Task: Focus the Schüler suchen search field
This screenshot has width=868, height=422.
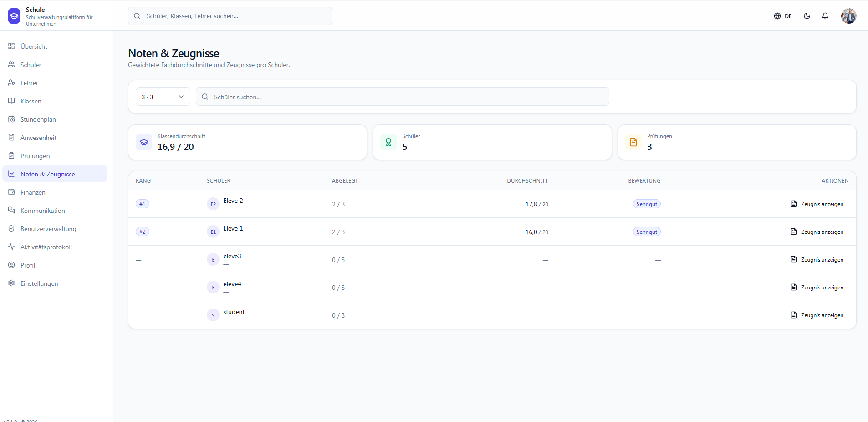Action: pos(403,97)
